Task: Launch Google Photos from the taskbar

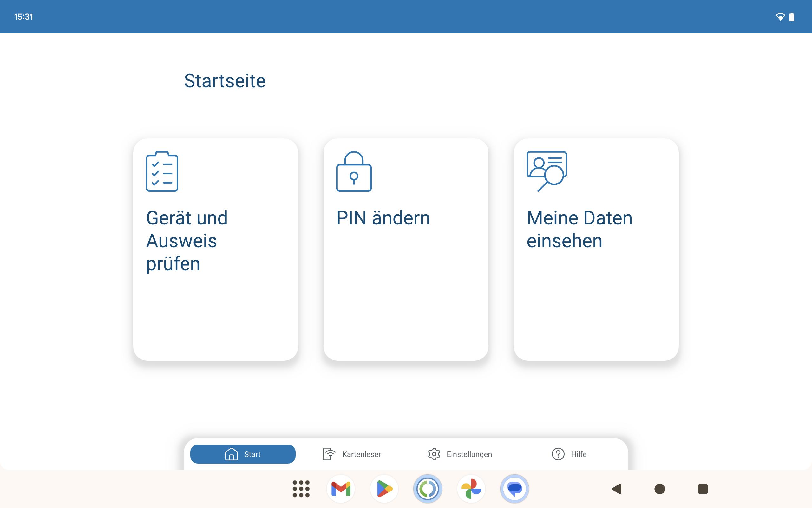Action: pyautogui.click(x=471, y=489)
